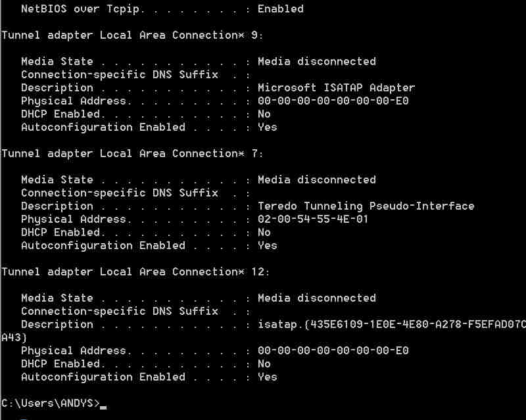Screen dimensions: 526x420
Task: Click physical address 00-00-00-00-00-00-00-E0 under Connection* 12
Action: (x=333, y=351)
